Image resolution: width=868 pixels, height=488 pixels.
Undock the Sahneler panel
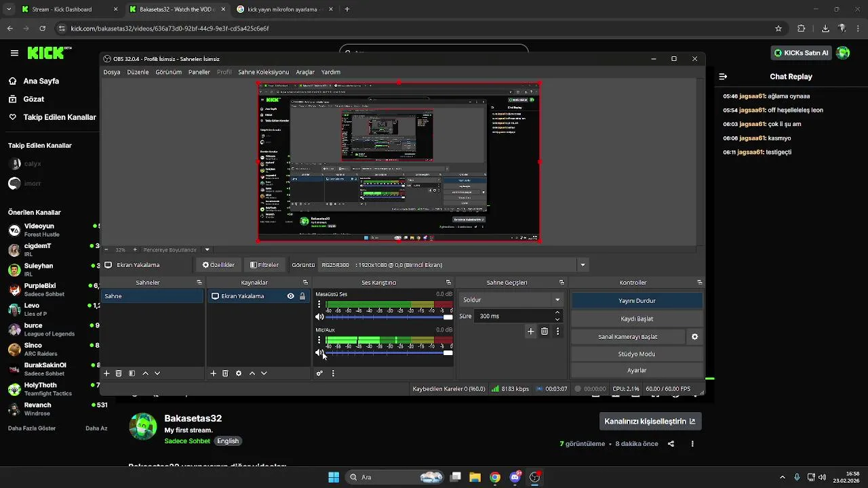tap(199, 283)
